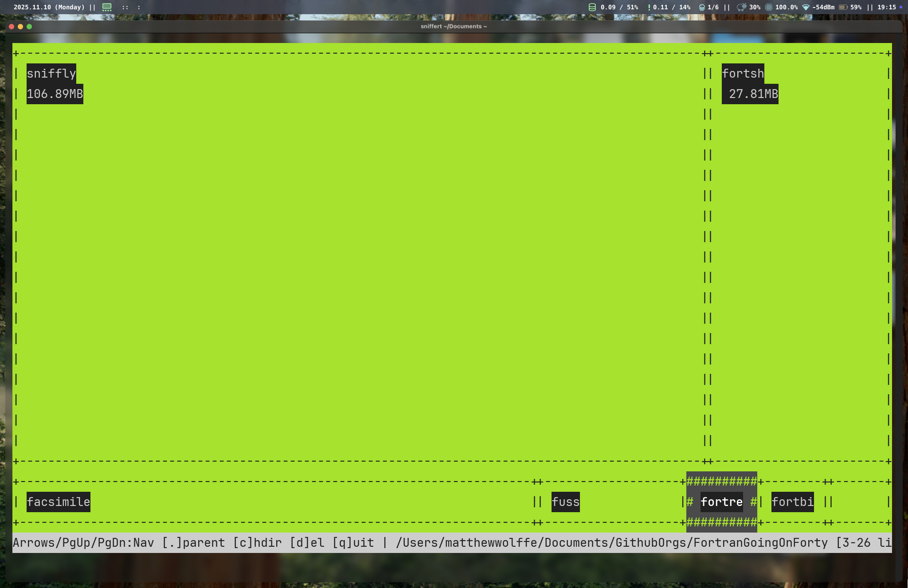
Task: Click the green exclamation load indicator
Action: tap(649, 7)
